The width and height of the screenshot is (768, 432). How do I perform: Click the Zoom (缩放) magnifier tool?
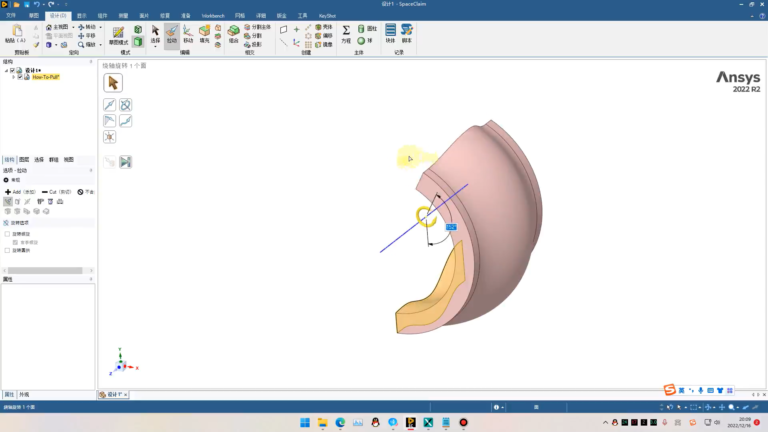point(87,45)
